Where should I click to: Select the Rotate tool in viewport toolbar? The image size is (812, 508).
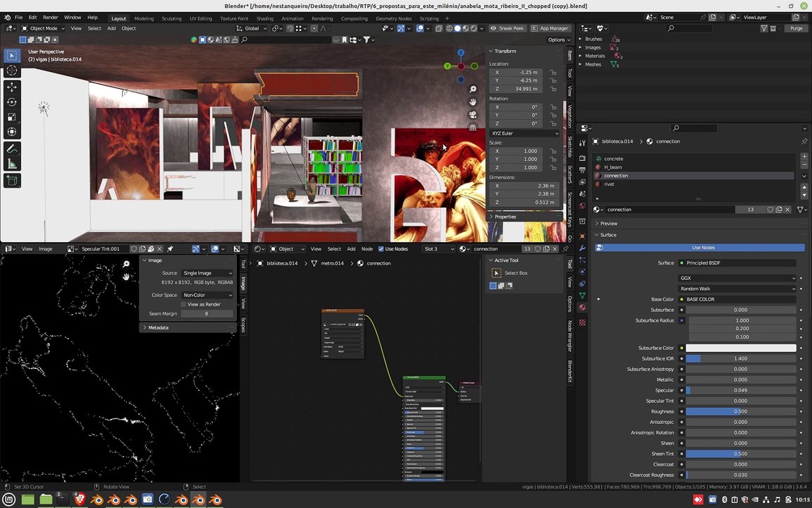(x=12, y=102)
